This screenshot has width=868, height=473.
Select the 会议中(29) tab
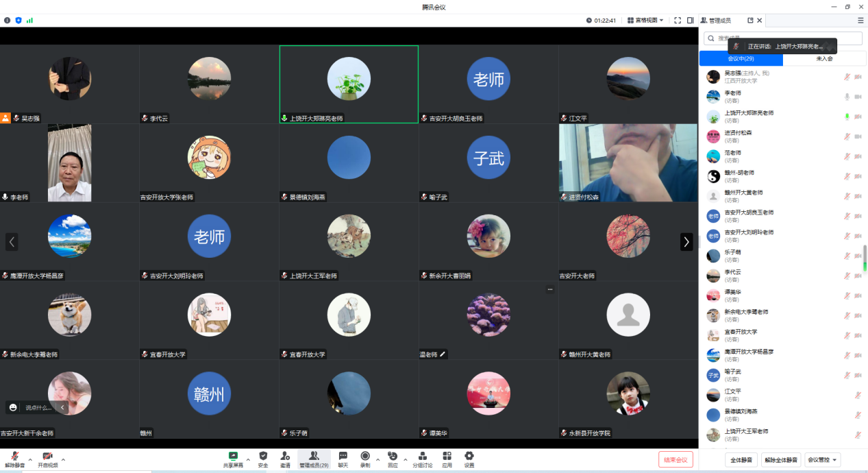(x=741, y=59)
